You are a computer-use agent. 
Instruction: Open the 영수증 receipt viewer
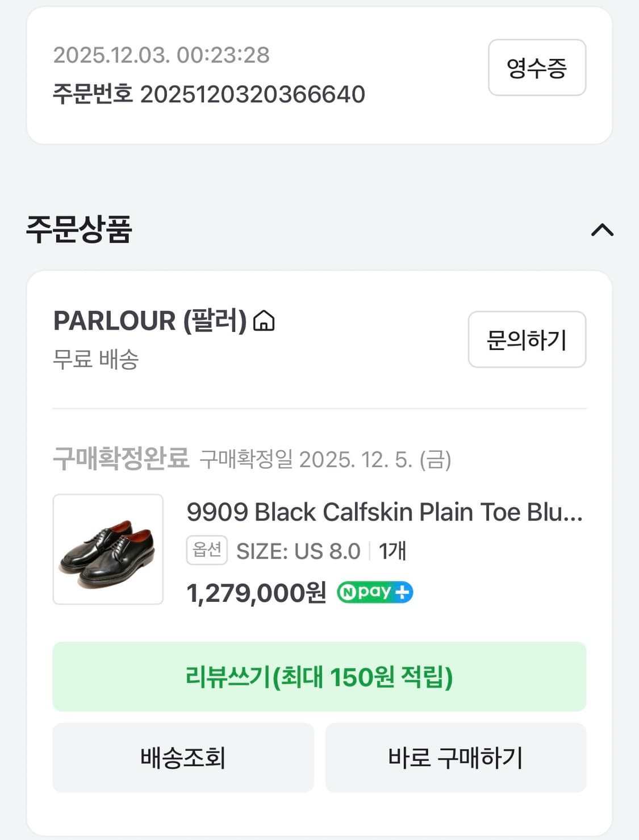coord(537,68)
